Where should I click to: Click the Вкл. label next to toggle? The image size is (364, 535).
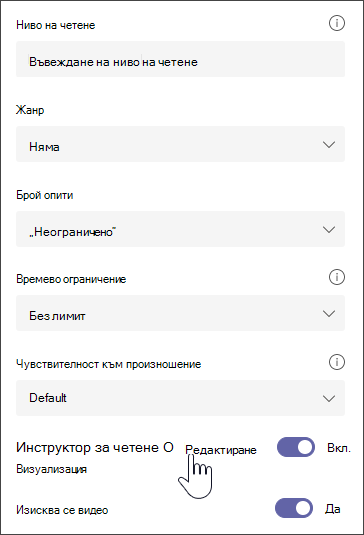click(338, 448)
